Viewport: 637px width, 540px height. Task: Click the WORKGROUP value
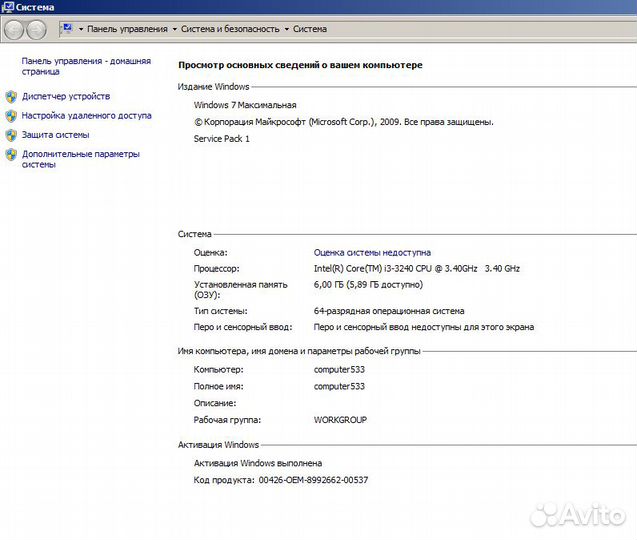click(x=340, y=420)
